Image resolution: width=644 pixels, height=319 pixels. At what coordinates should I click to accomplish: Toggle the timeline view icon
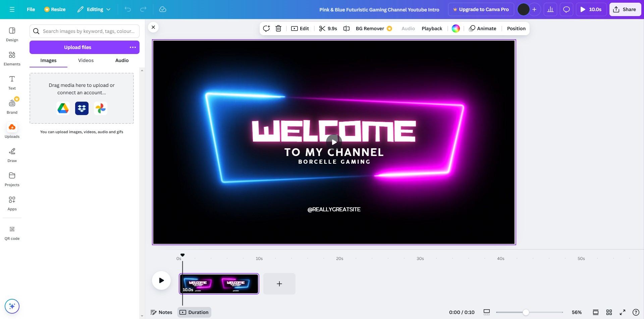tap(487, 312)
